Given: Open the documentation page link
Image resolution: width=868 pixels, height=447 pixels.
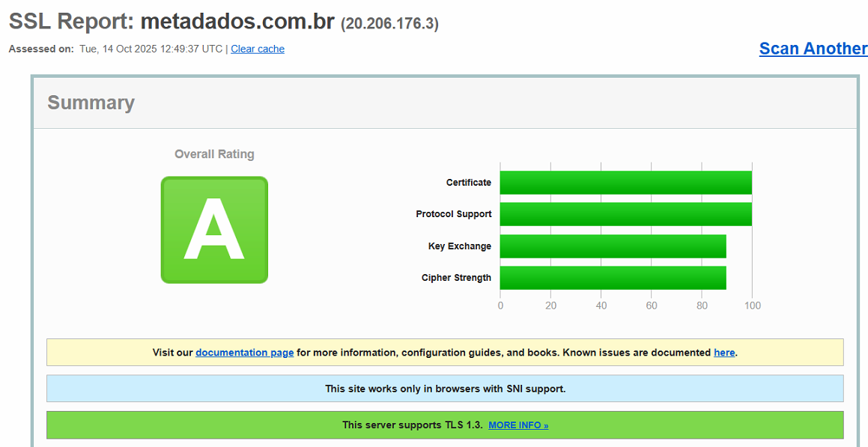Looking at the screenshot, I should pyautogui.click(x=244, y=352).
